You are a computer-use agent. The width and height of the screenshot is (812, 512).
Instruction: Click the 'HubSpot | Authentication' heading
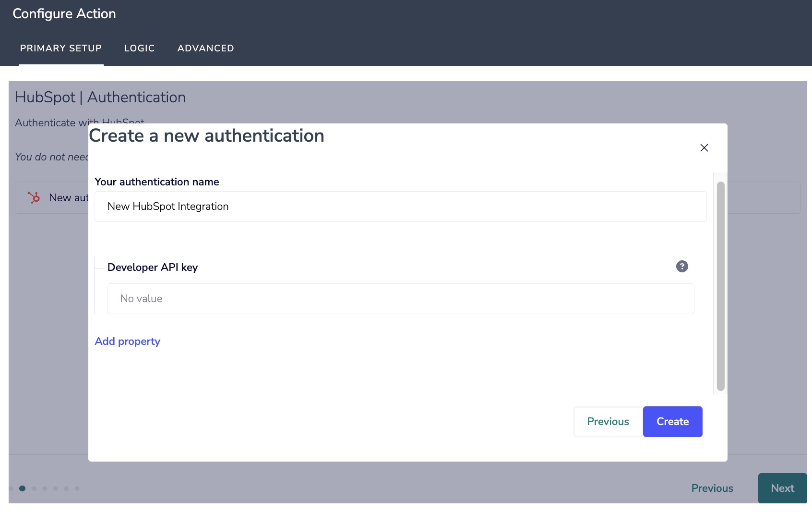coord(100,98)
